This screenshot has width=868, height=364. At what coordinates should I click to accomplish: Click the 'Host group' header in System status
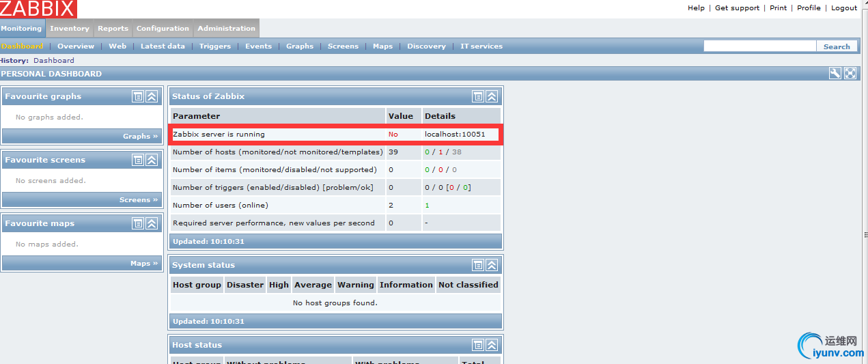(197, 285)
